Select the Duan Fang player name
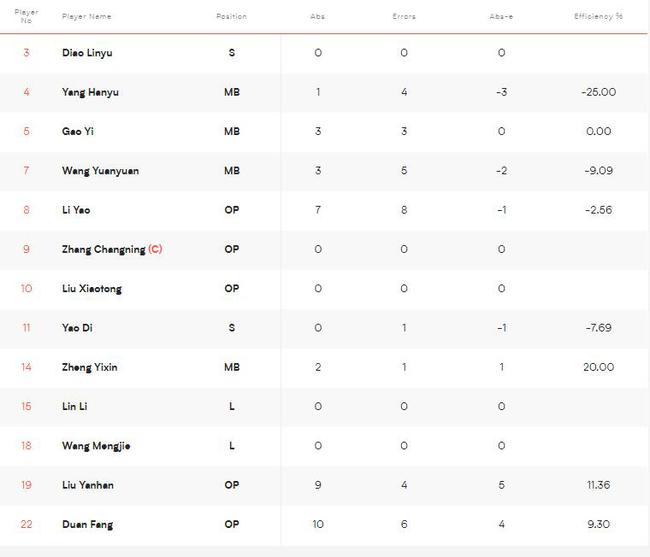The image size is (650, 557). click(x=87, y=524)
